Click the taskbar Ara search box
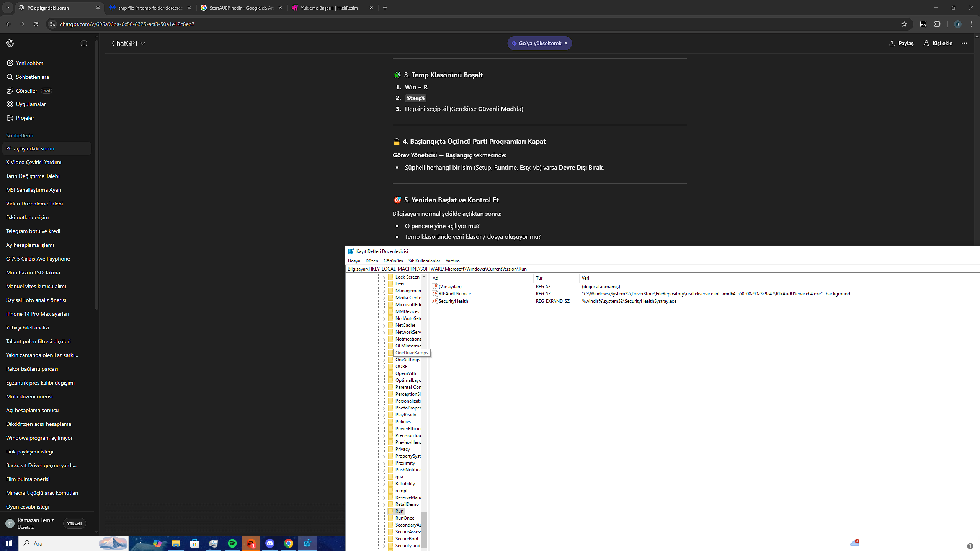The width and height of the screenshot is (980, 551). click(73, 543)
